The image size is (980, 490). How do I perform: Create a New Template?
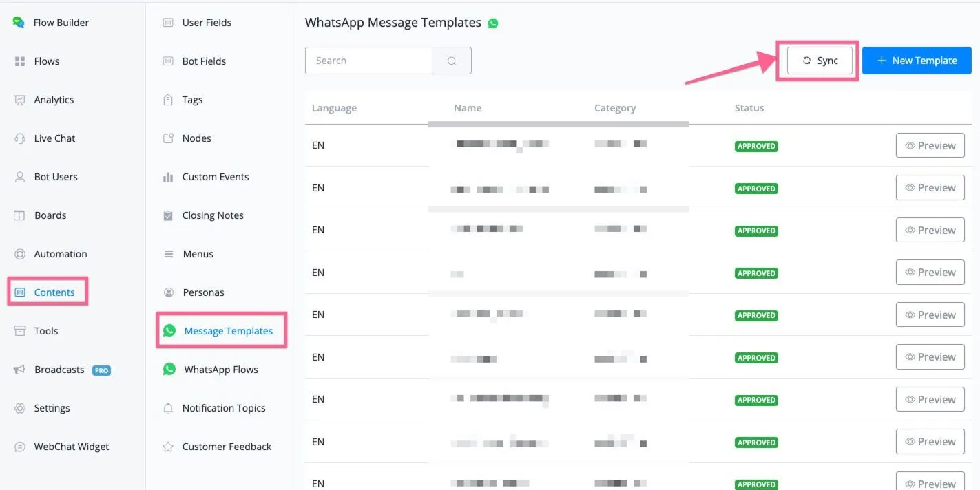click(917, 61)
